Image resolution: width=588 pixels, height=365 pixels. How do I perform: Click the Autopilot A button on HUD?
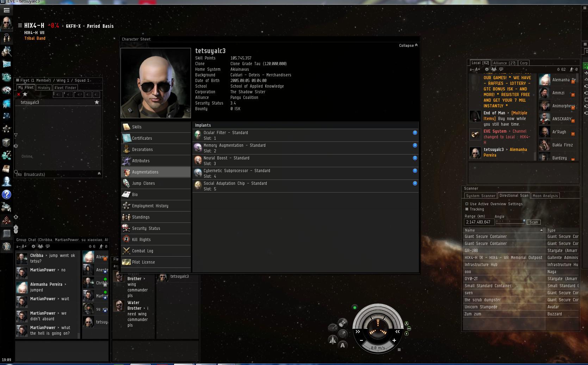342,345
